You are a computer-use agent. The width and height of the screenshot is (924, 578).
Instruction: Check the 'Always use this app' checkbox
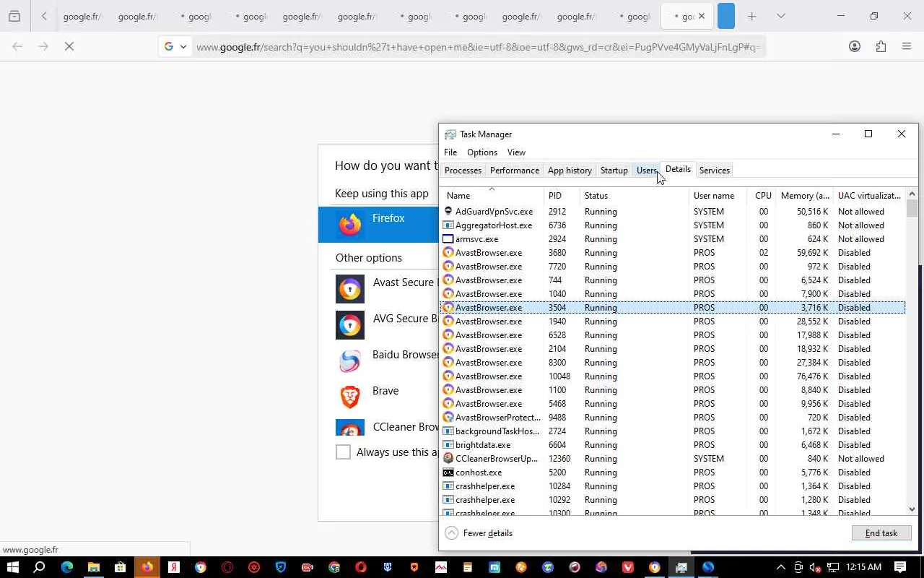pos(343,452)
